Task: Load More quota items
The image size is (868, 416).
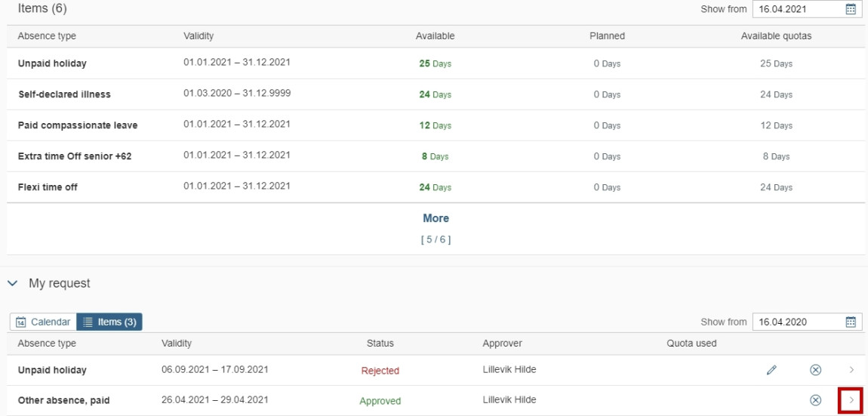Action: [x=436, y=218]
